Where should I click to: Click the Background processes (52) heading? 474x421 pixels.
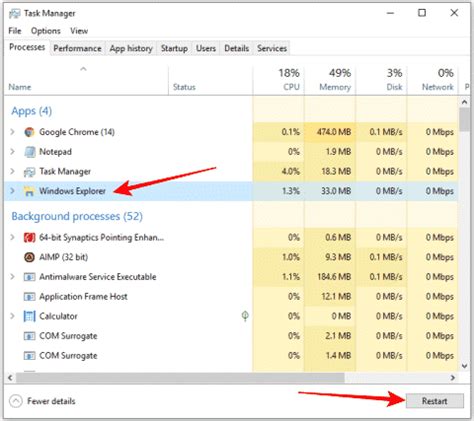(x=77, y=216)
